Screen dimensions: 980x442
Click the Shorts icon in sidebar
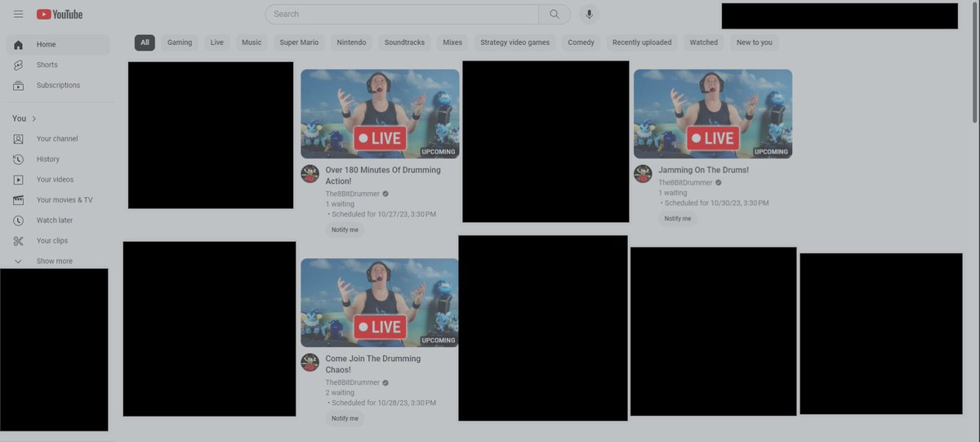pos(18,65)
